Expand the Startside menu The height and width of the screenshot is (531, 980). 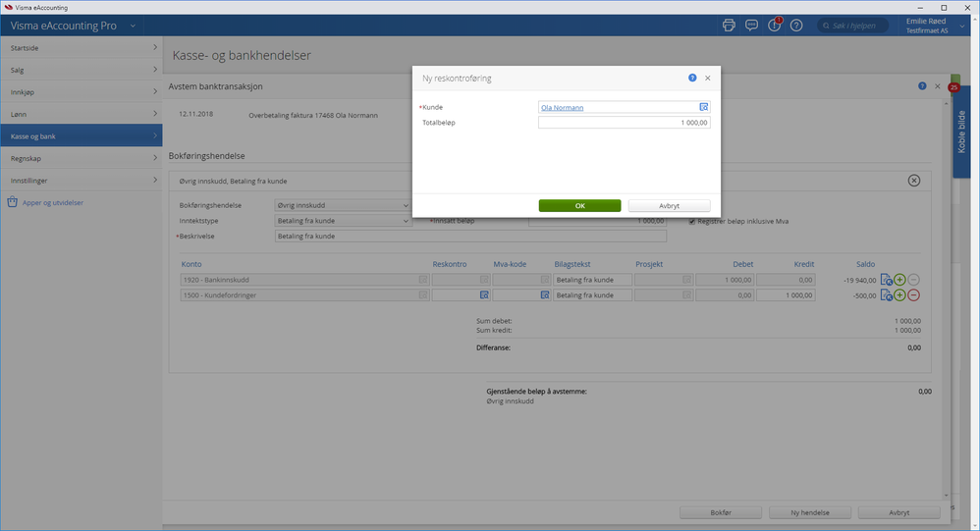pyautogui.click(x=82, y=47)
